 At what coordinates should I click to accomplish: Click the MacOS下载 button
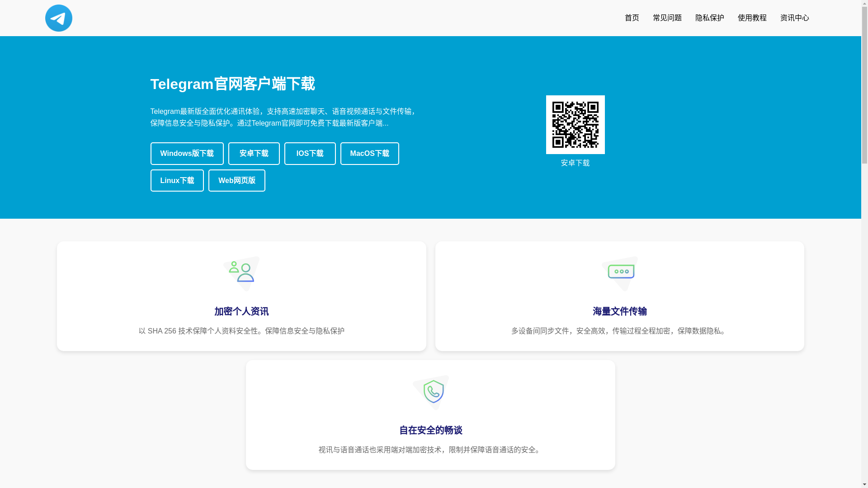(x=370, y=154)
